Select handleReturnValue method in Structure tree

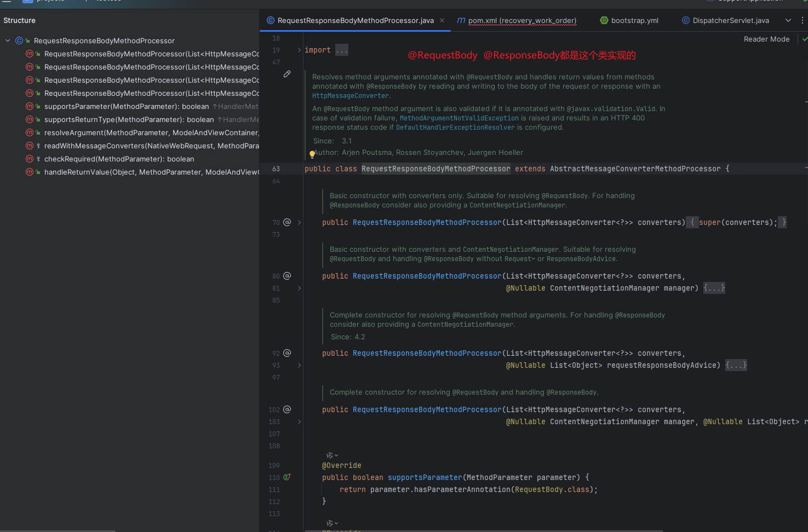coord(152,172)
